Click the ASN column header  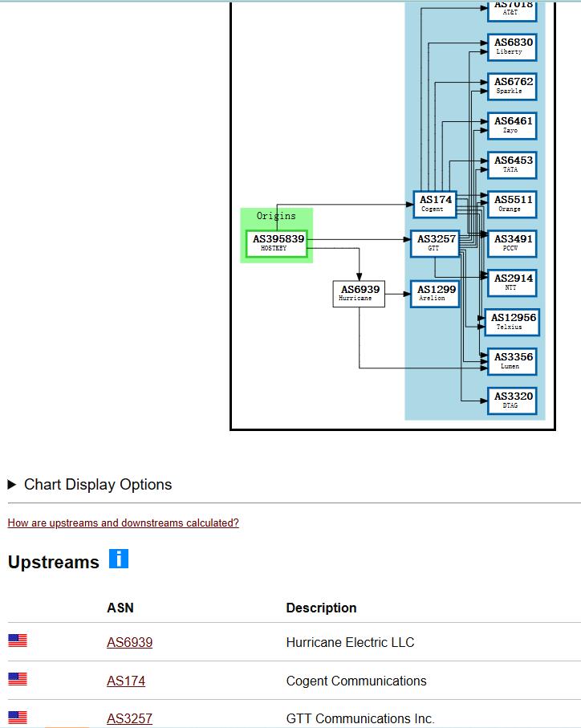click(x=120, y=608)
